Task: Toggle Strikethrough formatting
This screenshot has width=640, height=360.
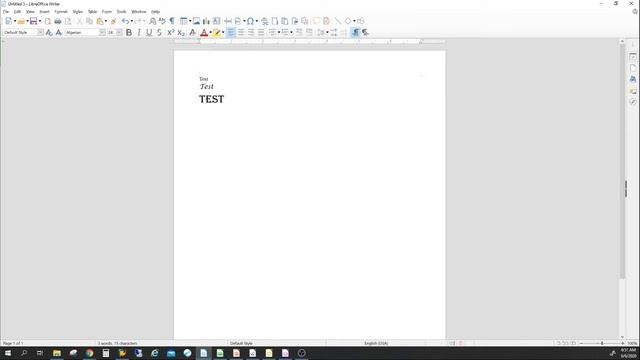Action: coord(159,32)
